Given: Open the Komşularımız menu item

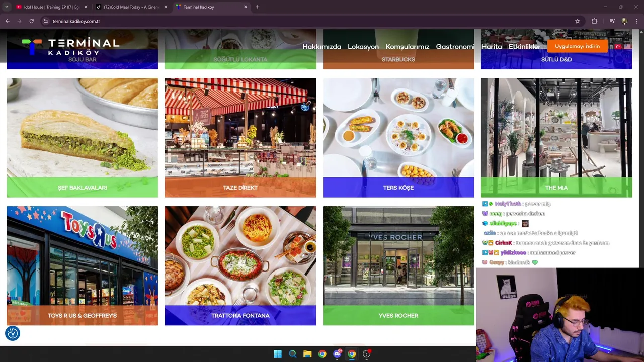Looking at the screenshot, I should click(407, 46).
